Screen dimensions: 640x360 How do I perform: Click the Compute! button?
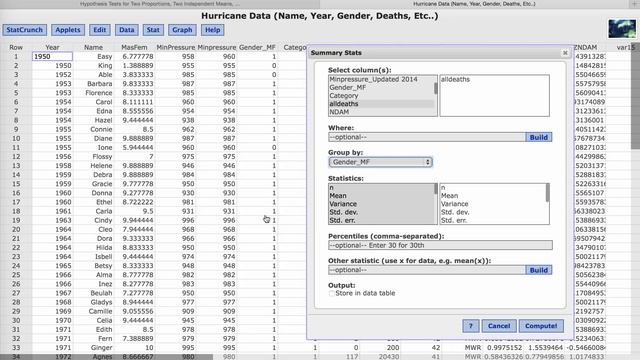pos(541,326)
